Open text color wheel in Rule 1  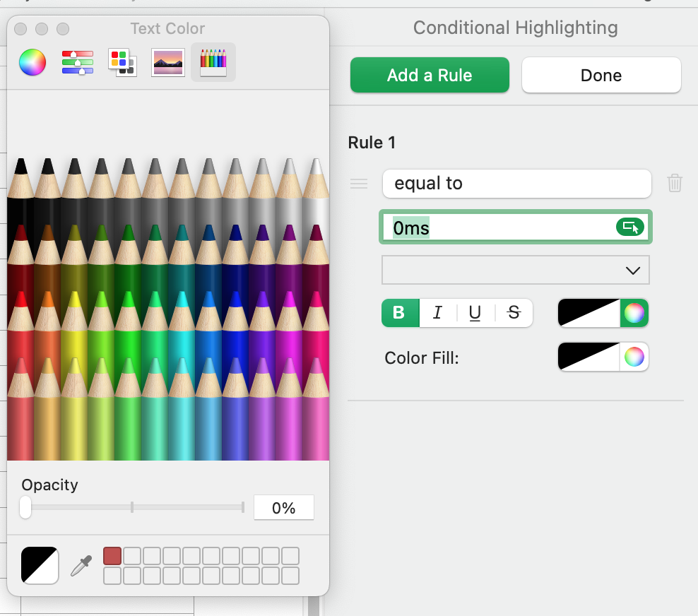[x=634, y=313]
